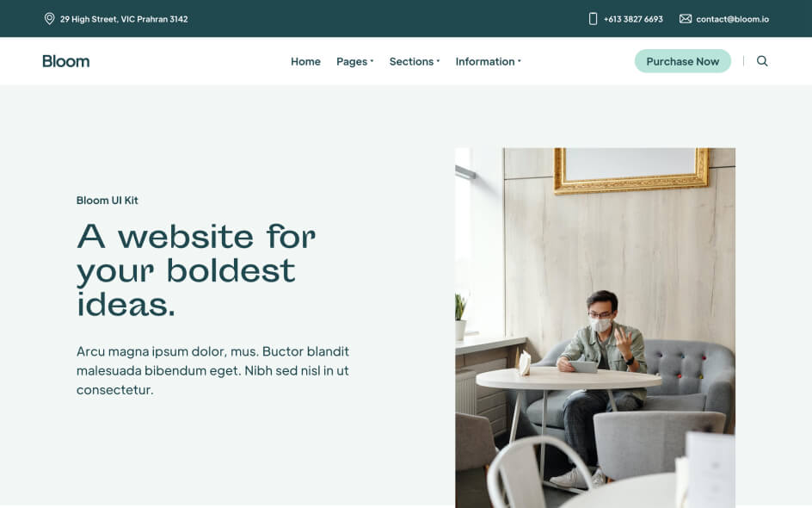
Task: Open search with the magnifier icon
Action: tap(762, 61)
